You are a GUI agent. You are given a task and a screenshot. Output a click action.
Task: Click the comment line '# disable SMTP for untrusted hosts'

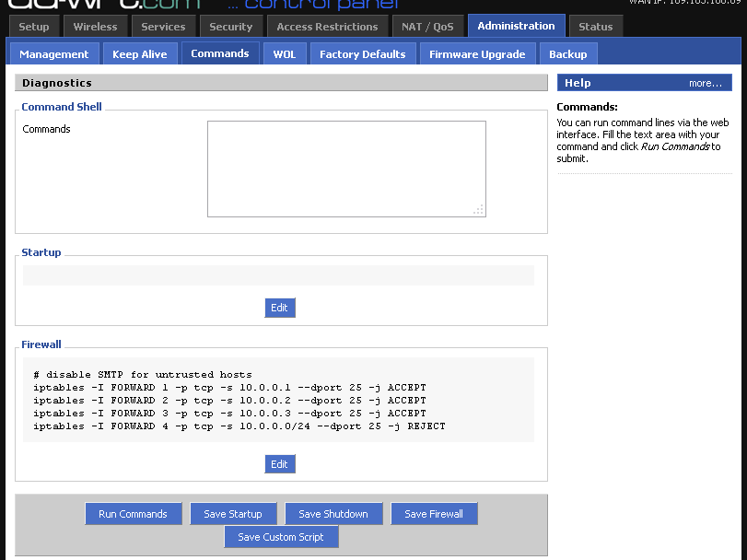(143, 374)
